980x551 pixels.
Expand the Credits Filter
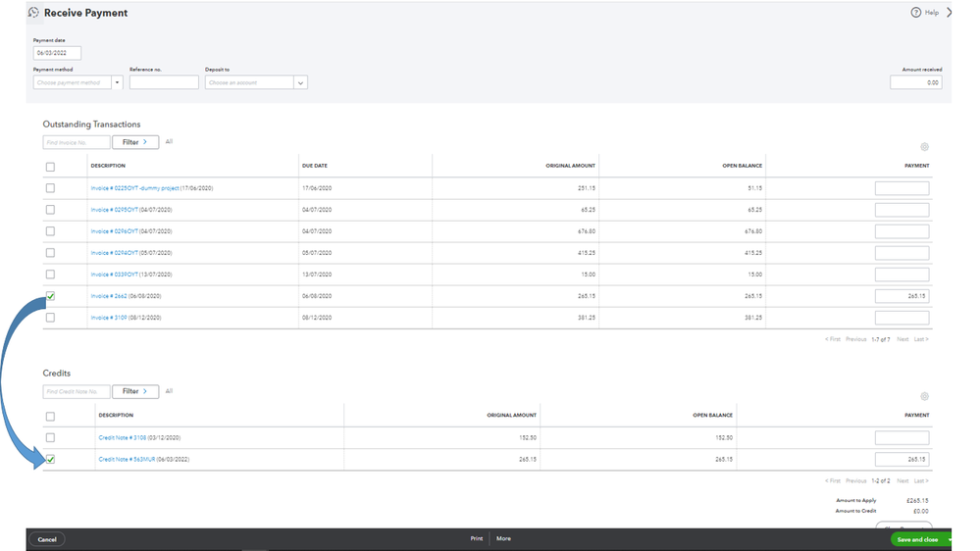[135, 392]
